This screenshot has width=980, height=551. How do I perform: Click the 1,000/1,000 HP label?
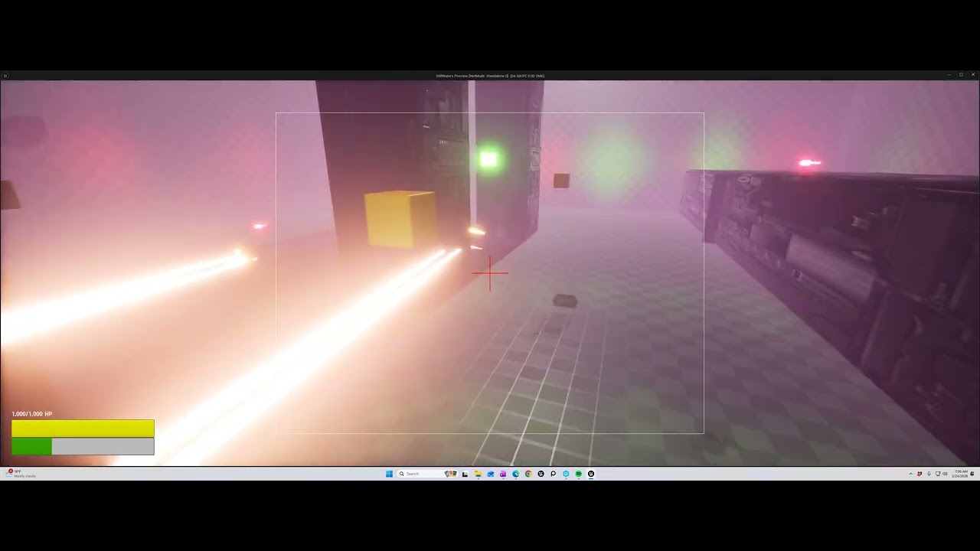[x=32, y=414]
